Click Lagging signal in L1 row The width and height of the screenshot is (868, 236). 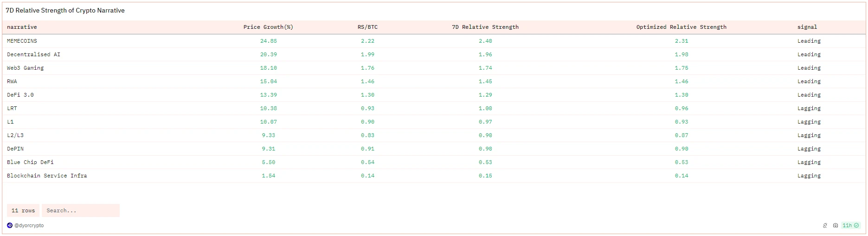tap(809, 122)
